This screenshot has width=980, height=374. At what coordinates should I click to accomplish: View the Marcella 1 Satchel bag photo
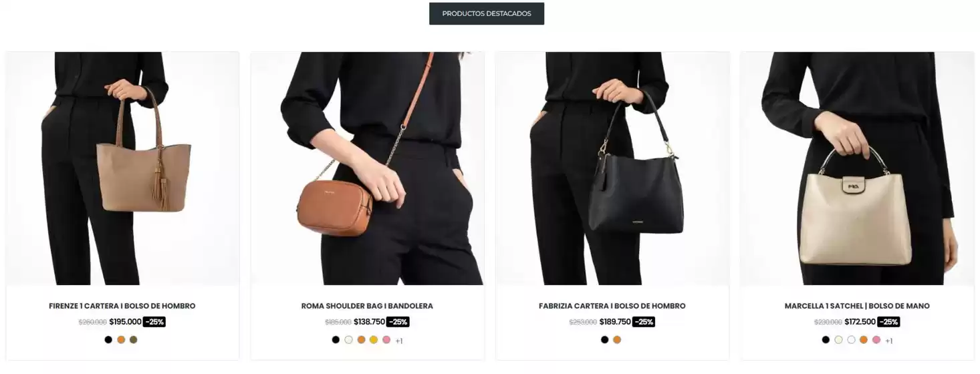(x=857, y=168)
